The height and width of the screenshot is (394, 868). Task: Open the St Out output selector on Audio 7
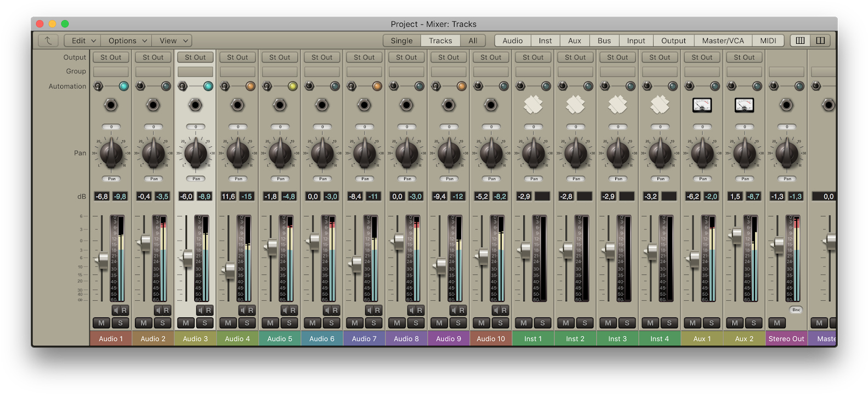coord(364,57)
